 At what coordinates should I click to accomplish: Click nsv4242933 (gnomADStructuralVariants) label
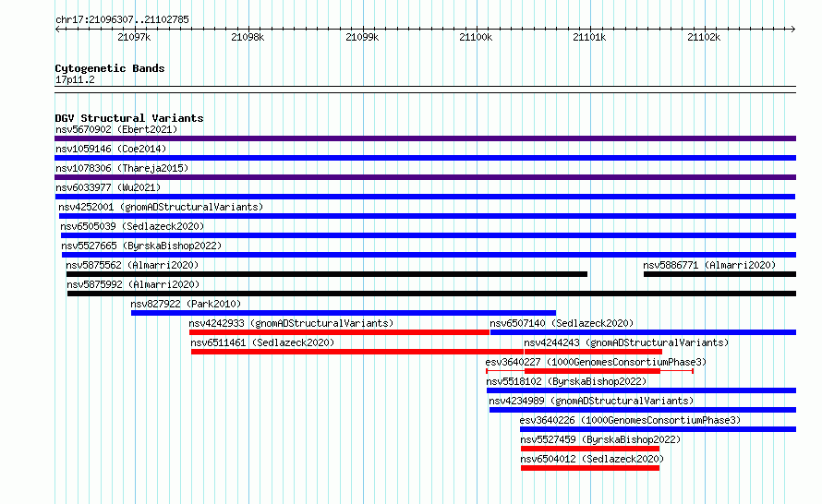(x=291, y=323)
